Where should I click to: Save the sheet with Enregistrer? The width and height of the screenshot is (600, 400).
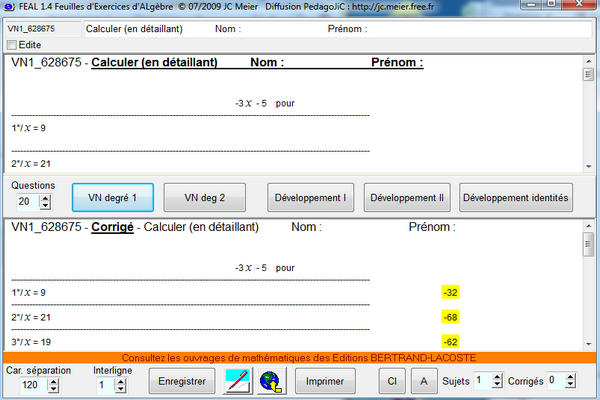tap(182, 381)
